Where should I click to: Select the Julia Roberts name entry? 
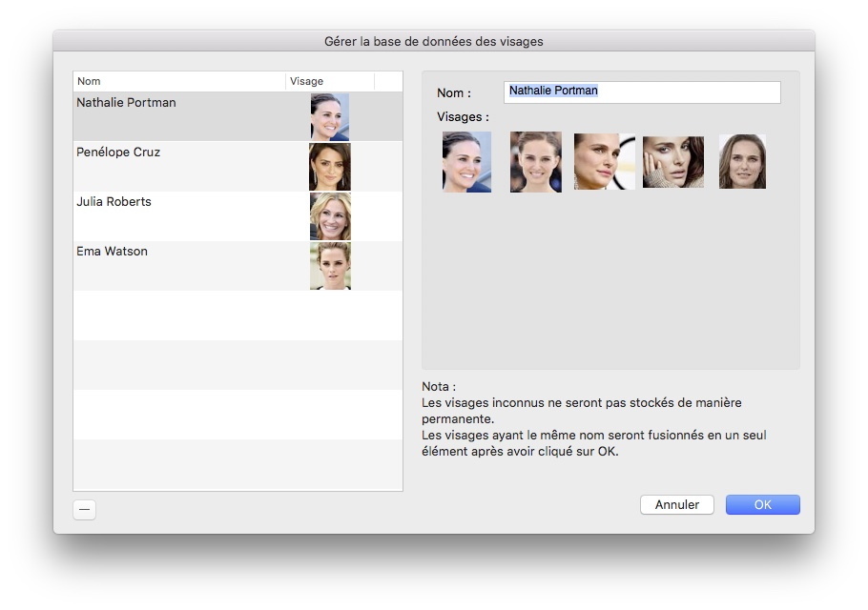point(114,202)
